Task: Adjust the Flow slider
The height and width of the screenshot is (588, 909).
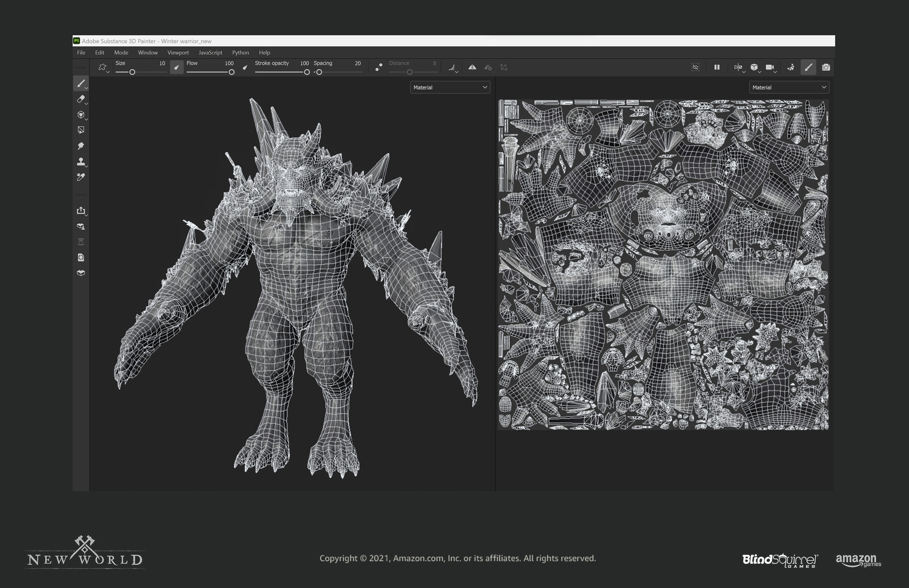Action: pyautogui.click(x=210, y=72)
